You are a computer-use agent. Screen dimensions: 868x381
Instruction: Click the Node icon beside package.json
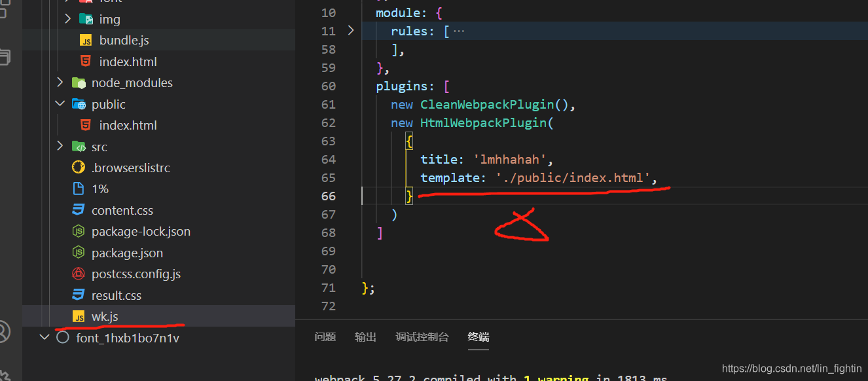click(79, 253)
